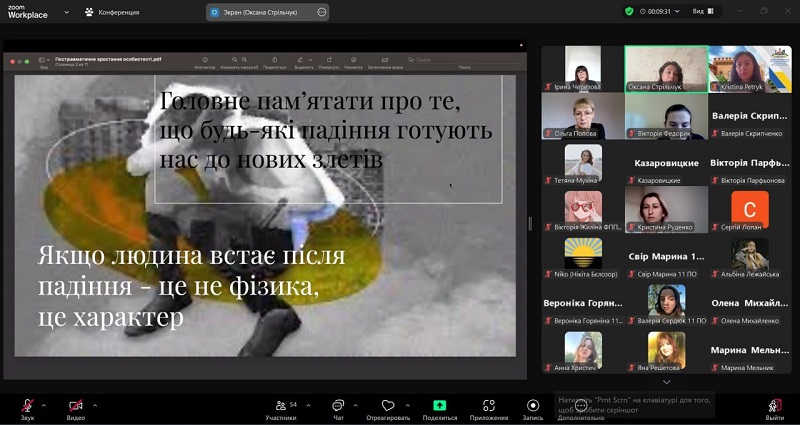This screenshot has height=425, width=800.
Task: Select Тетяна Мухіна participant tile
Action: pyautogui.click(x=583, y=163)
